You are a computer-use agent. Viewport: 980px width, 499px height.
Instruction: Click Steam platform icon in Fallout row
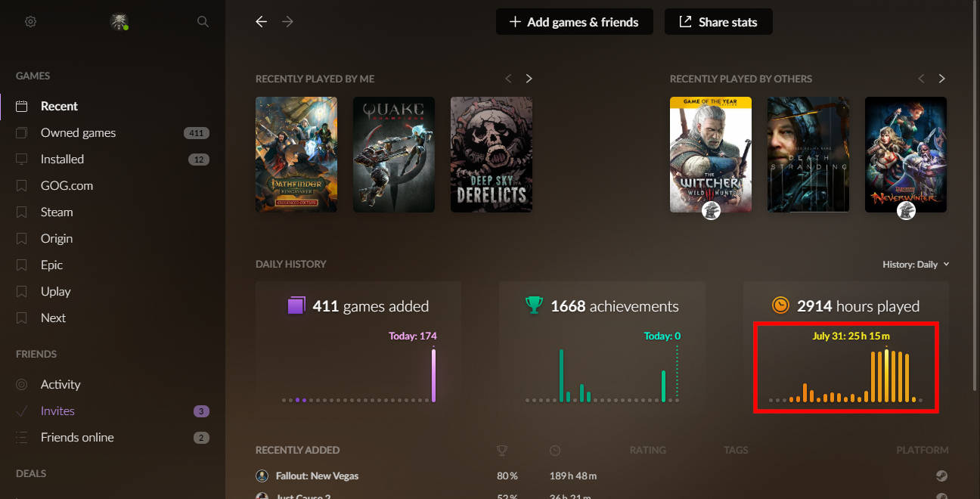941,476
